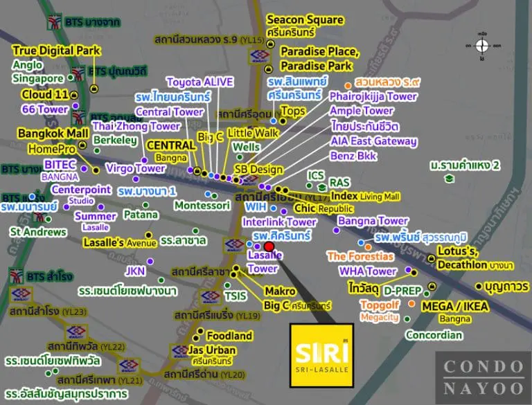Select the Concordian school label
The image size is (532, 405).
coord(434,335)
